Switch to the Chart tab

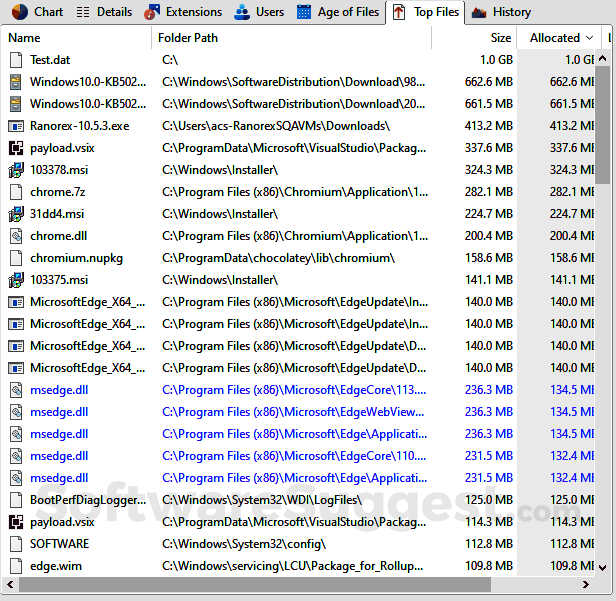coord(37,12)
